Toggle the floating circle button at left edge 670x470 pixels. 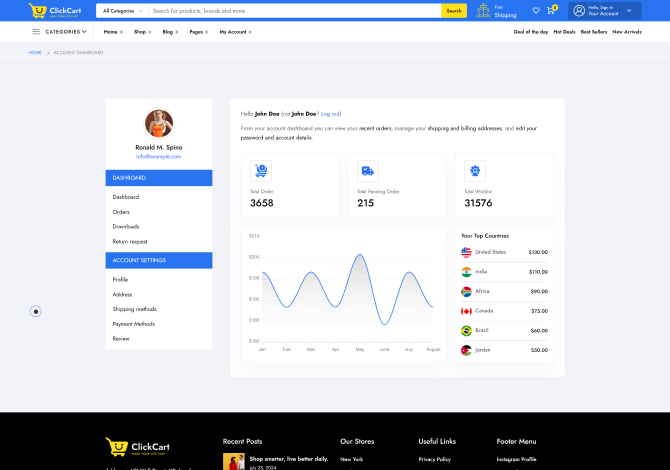click(36, 311)
